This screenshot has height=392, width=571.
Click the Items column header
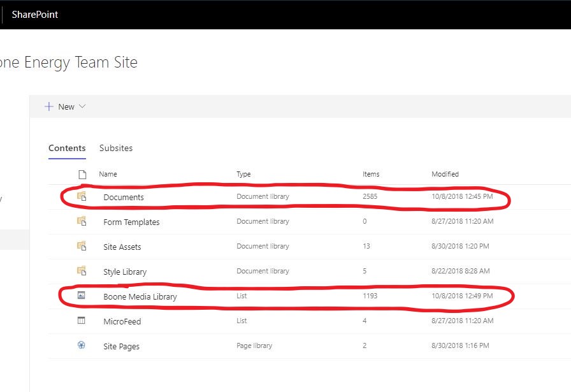click(371, 174)
